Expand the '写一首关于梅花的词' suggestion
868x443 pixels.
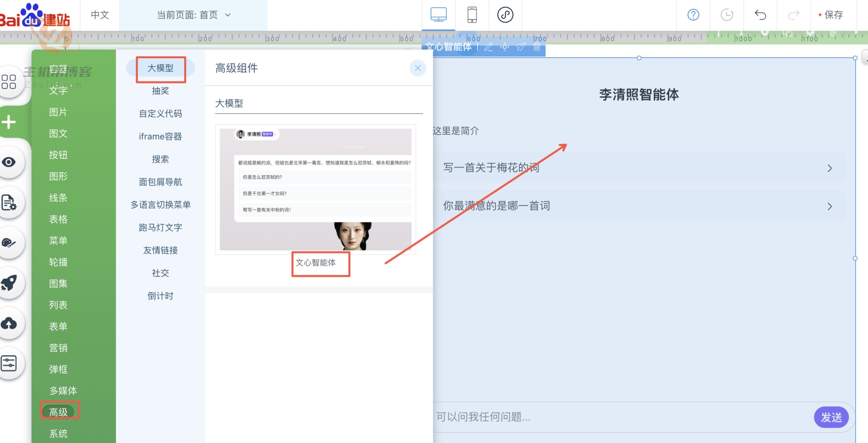pos(639,168)
